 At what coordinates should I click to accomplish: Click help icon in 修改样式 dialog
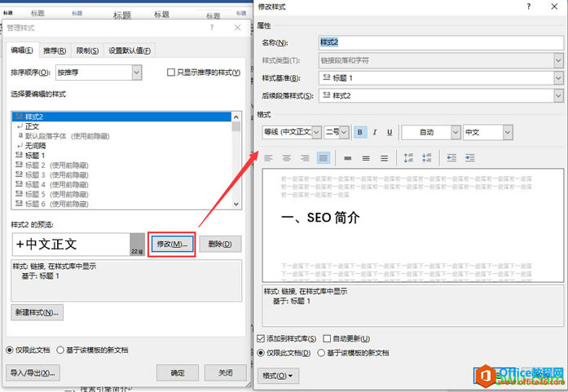coord(529,7)
